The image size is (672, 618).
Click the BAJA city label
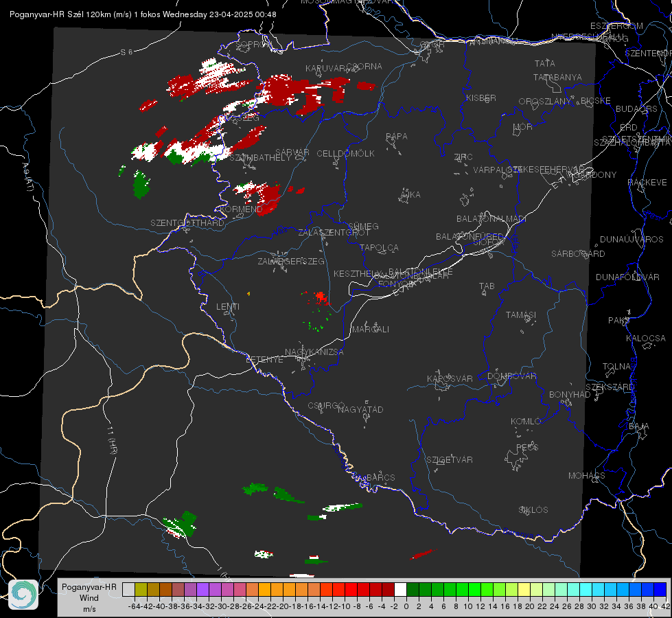tap(639, 426)
